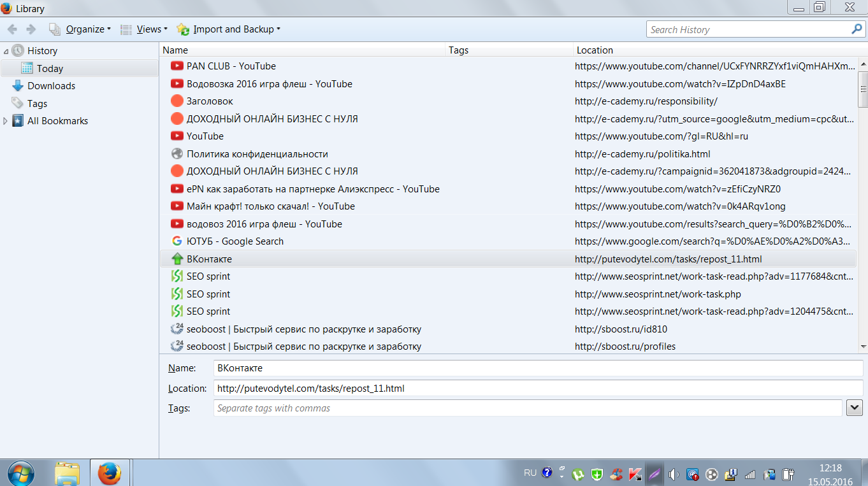Sort by the Tags column header
Viewport: 868px width, 486px height.
(509, 50)
